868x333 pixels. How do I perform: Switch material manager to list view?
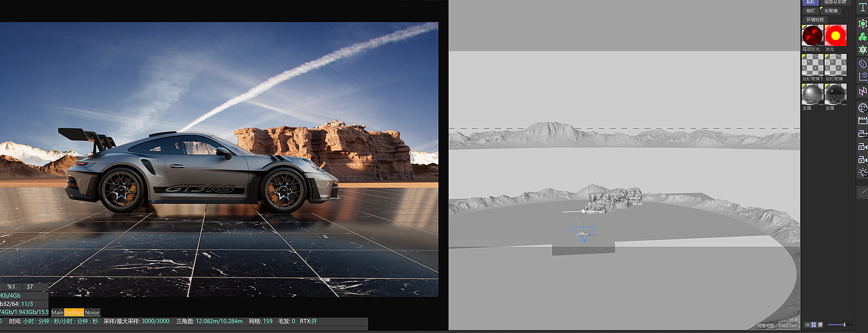[x=806, y=326]
